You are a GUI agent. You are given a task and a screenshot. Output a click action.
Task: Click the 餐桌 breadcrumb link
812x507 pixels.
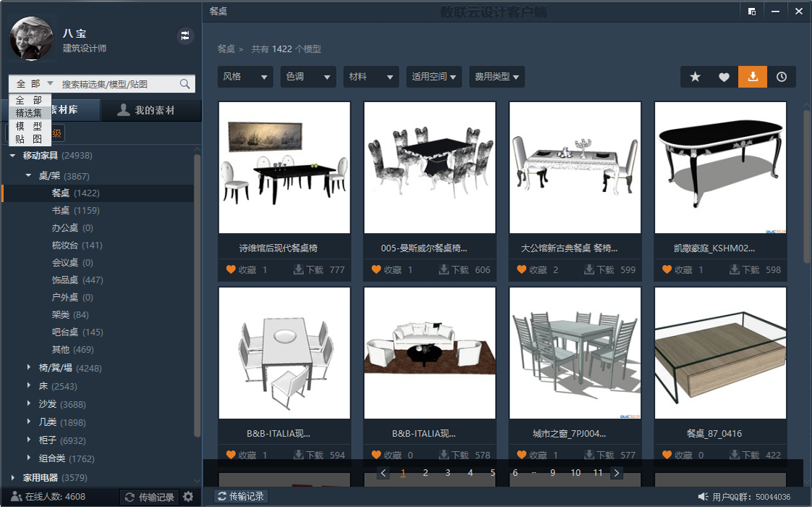click(227, 49)
